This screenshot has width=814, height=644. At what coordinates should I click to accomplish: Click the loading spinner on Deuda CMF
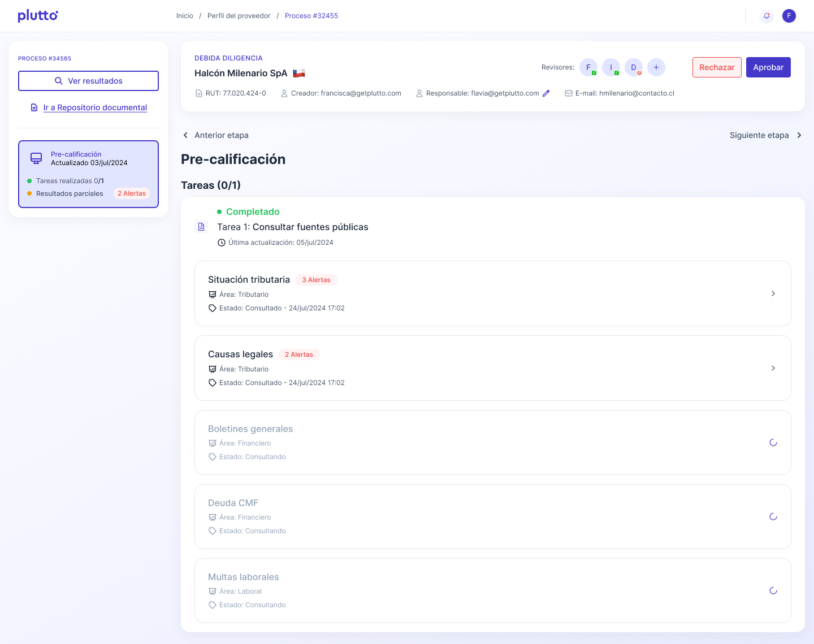click(x=773, y=517)
